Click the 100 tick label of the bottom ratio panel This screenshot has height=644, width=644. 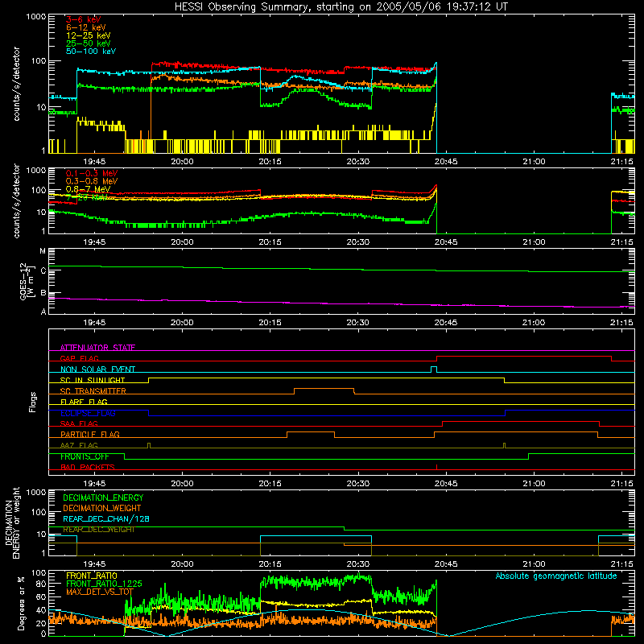point(39,573)
